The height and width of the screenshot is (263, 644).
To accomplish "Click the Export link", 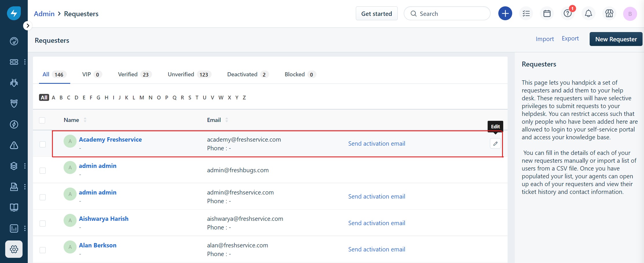I will click(570, 38).
